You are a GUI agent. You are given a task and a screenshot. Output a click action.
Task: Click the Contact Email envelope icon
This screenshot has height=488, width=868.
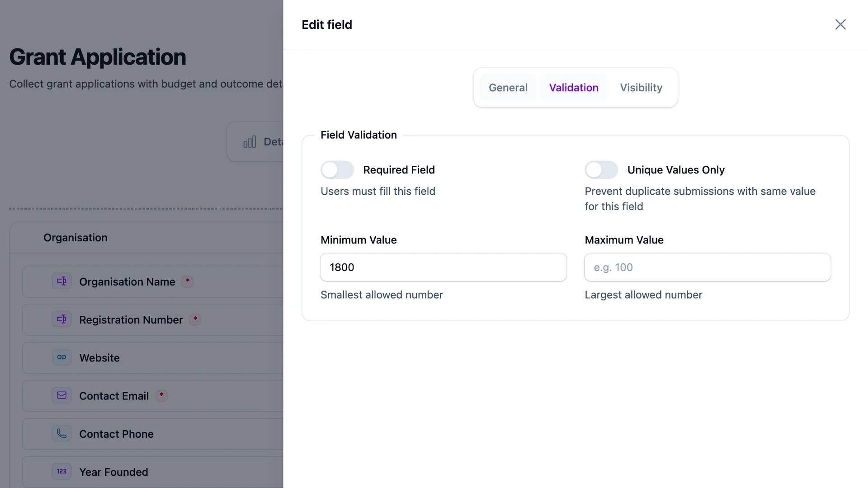tap(61, 395)
